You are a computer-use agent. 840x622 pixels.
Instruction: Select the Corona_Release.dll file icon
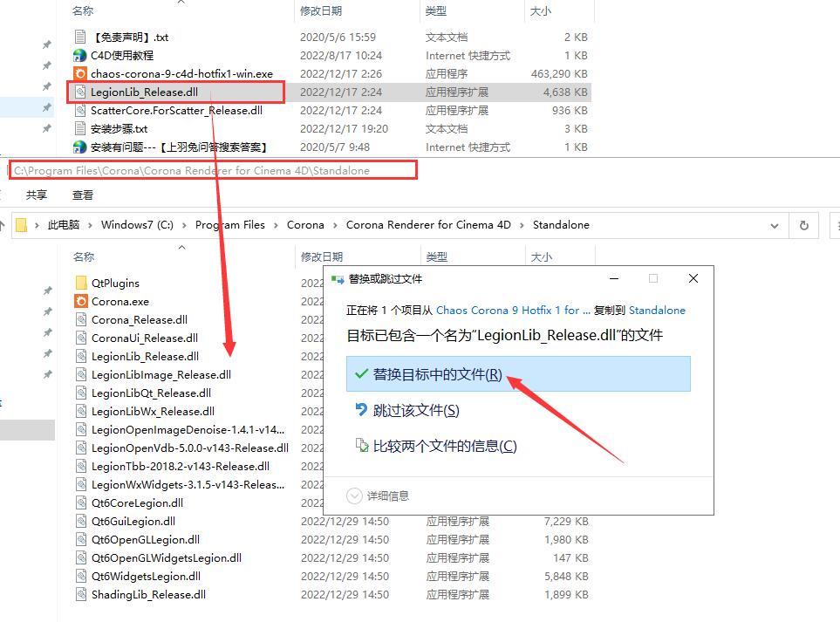81,320
